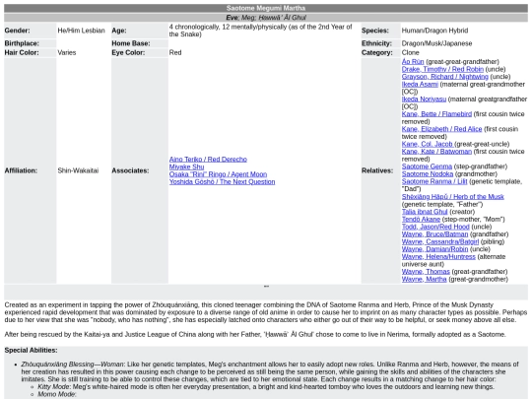Image resolution: width=532 pixels, height=399 pixels.
Task: Open Herb of the Musk link
Action: pos(453,196)
